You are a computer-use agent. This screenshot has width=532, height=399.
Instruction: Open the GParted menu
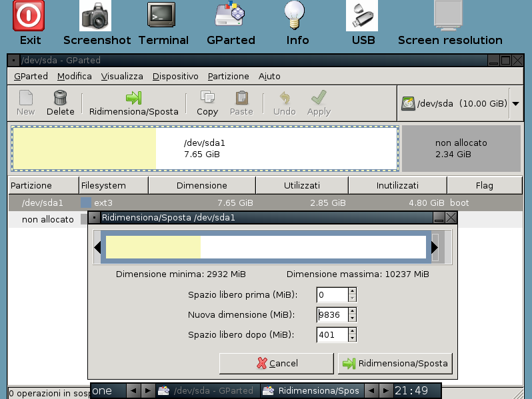(31, 77)
